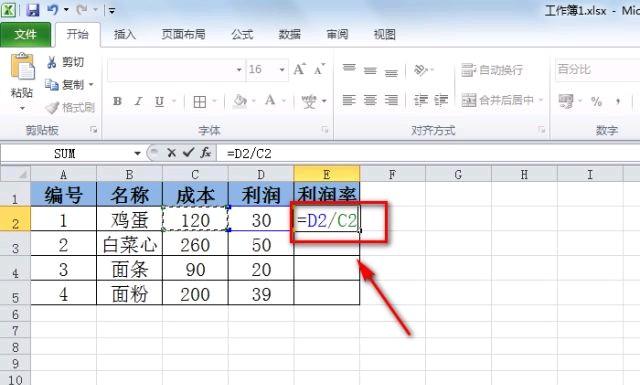Click Wrap Text (自动换行) button
This screenshot has height=385, width=640.
point(492,70)
